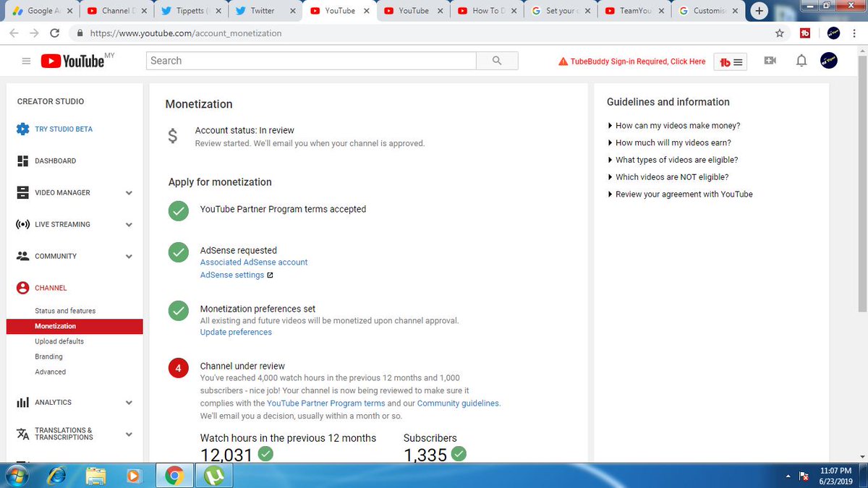Open AdSense settings link

[x=232, y=275]
